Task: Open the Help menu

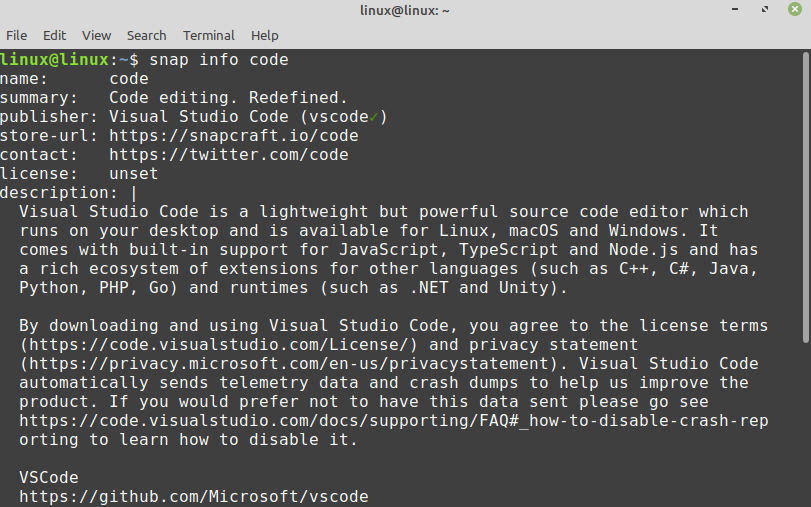Action: [x=265, y=35]
